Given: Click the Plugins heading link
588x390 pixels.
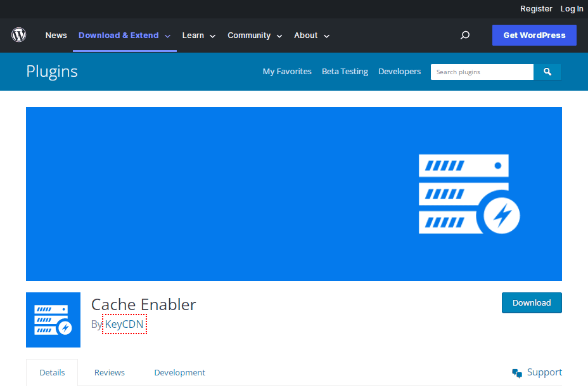Looking at the screenshot, I should coord(52,71).
